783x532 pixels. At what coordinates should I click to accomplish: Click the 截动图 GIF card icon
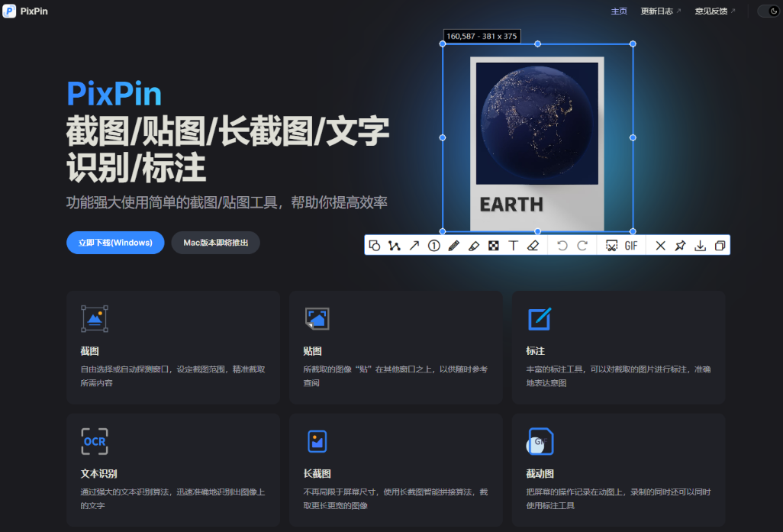click(540, 442)
